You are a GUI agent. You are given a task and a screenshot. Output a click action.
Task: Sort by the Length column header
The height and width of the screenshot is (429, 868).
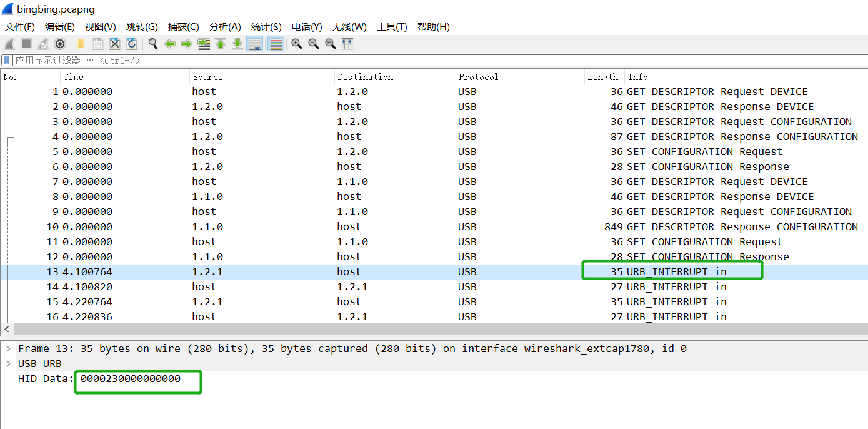[604, 77]
